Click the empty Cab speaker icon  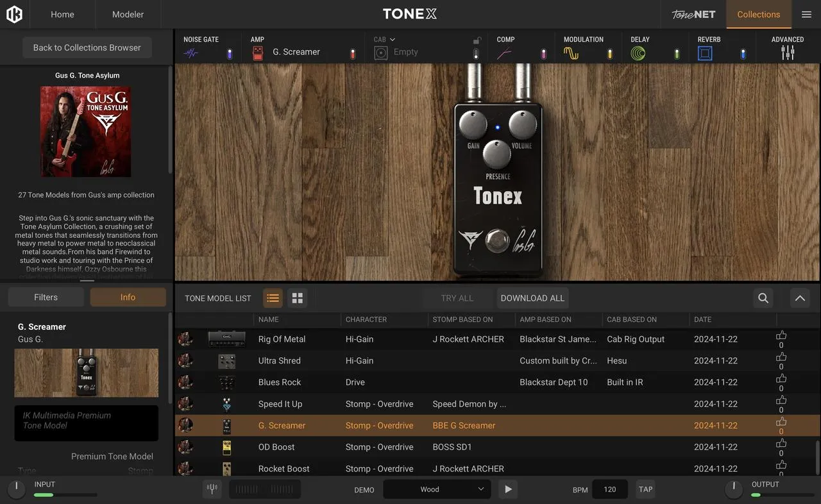click(x=381, y=53)
